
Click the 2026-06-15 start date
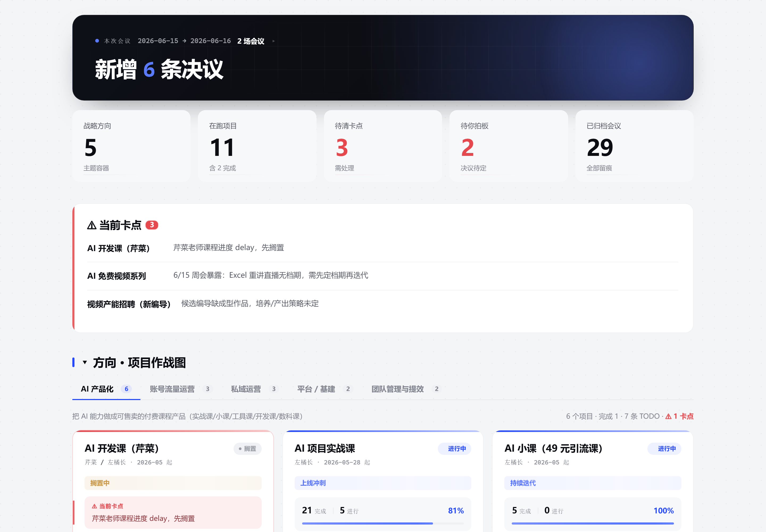[158, 41]
